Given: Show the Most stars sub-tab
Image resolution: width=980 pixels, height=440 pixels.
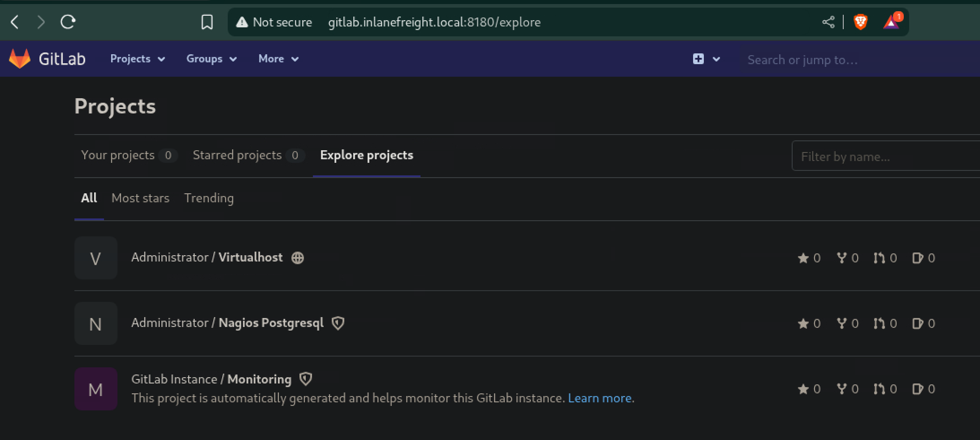Looking at the screenshot, I should [x=140, y=198].
